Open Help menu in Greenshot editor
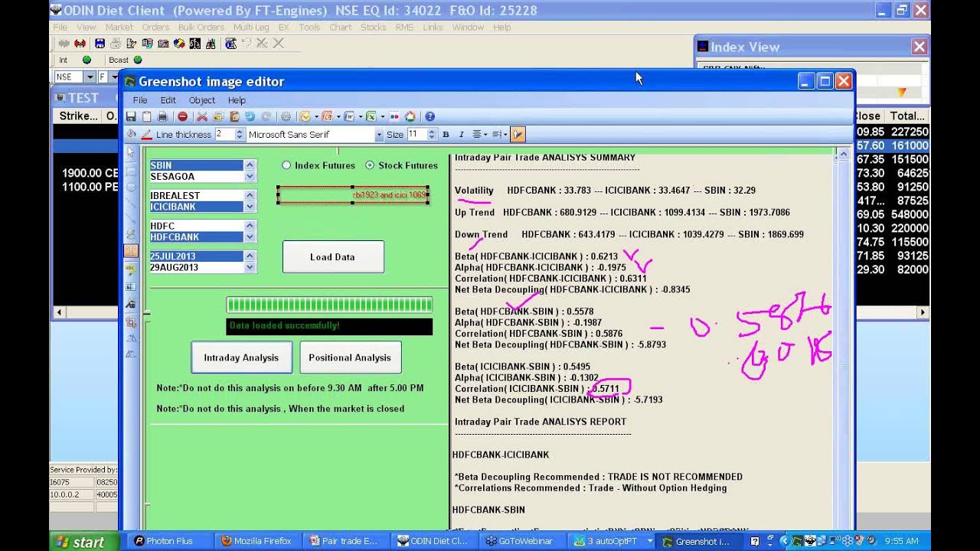980x551 pixels. pyautogui.click(x=237, y=100)
